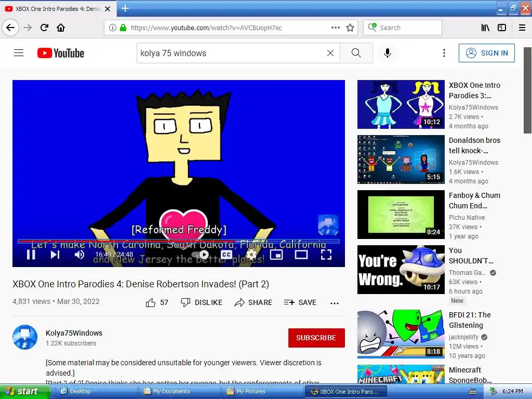Open You're Wrong blue shell thumbnail
Screen dimensions: 532x399
coord(401,270)
